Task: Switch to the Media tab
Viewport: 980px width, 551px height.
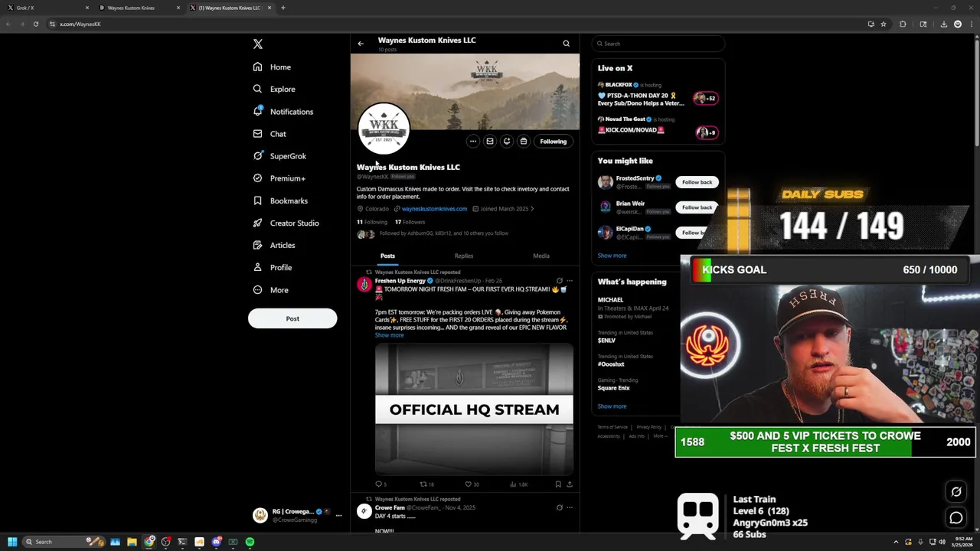Action: click(541, 256)
